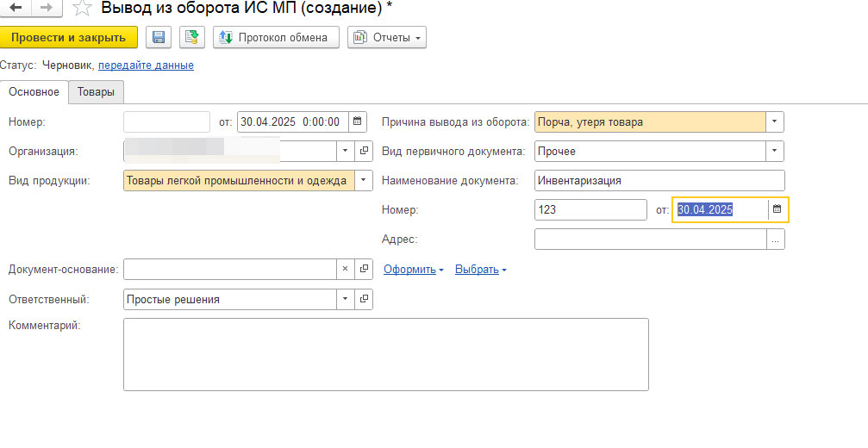The width and height of the screenshot is (868, 448).
Task: Expand the Причина вывода из оборота dropdown
Action: (x=774, y=121)
